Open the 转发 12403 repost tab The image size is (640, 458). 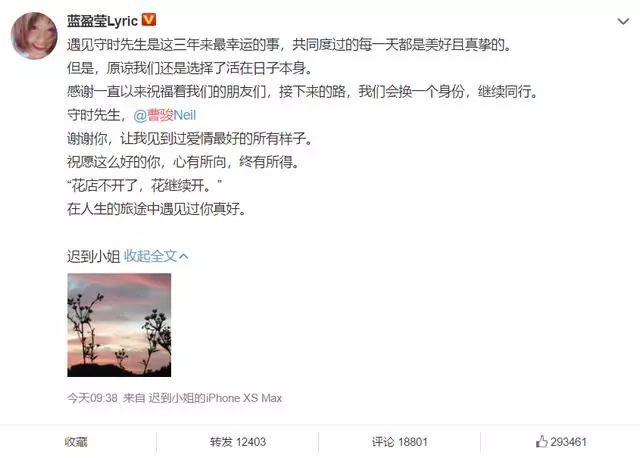click(x=238, y=442)
